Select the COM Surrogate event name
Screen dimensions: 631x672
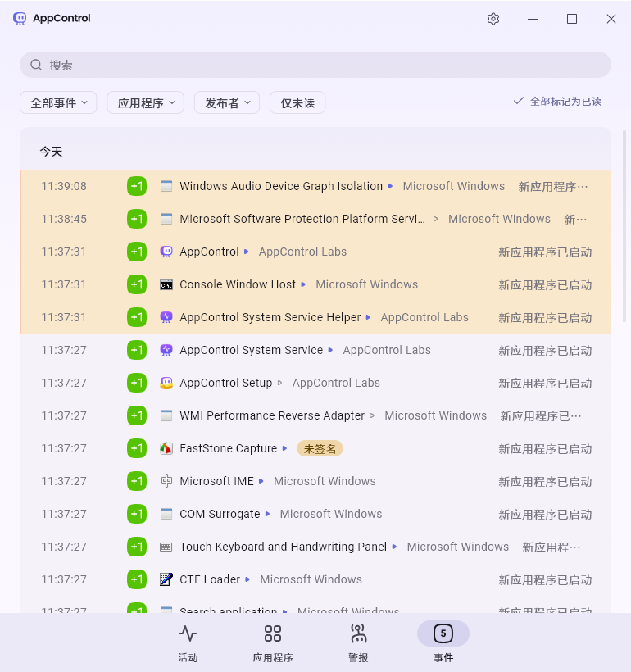tap(220, 514)
